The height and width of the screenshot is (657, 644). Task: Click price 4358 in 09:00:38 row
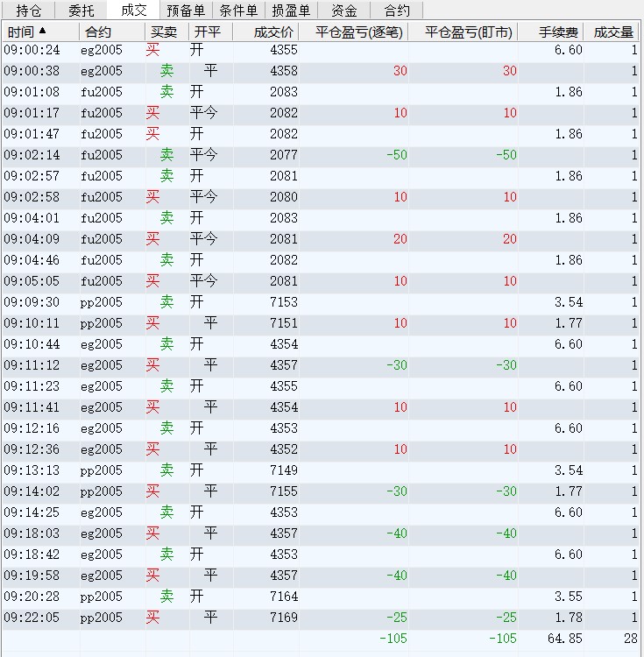[284, 71]
